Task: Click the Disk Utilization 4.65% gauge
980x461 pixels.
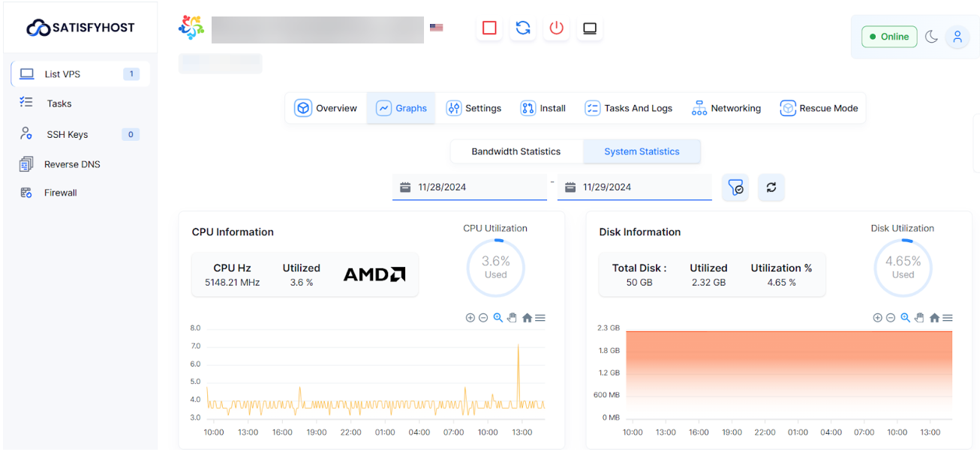Action: (x=903, y=268)
